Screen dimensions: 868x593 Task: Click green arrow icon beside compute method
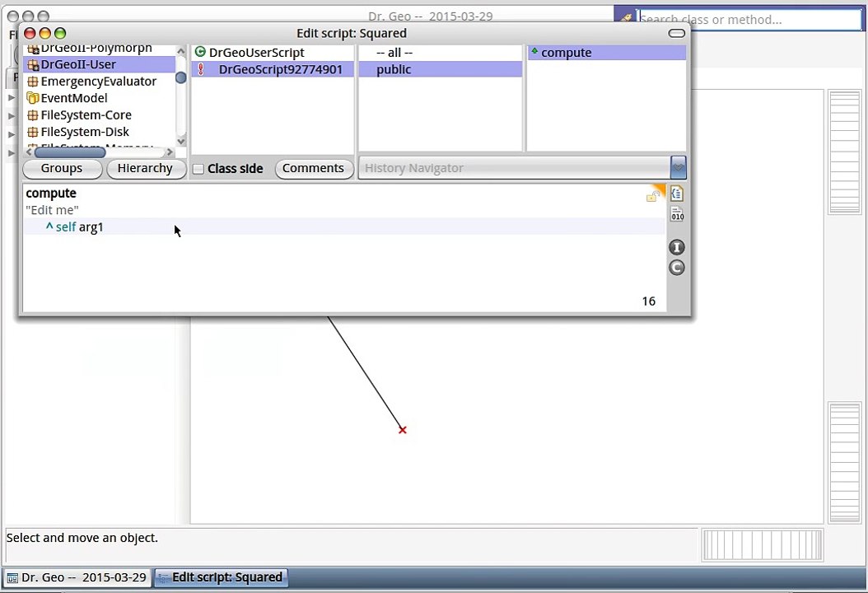(534, 51)
